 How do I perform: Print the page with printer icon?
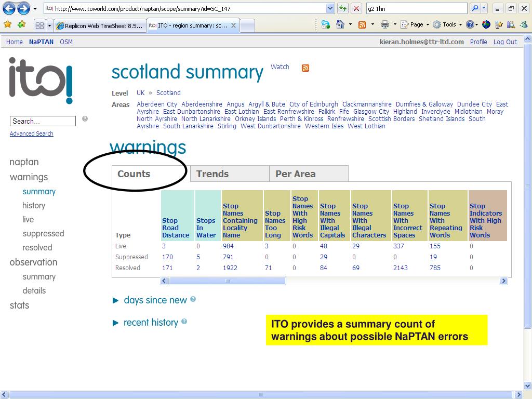click(385, 24)
